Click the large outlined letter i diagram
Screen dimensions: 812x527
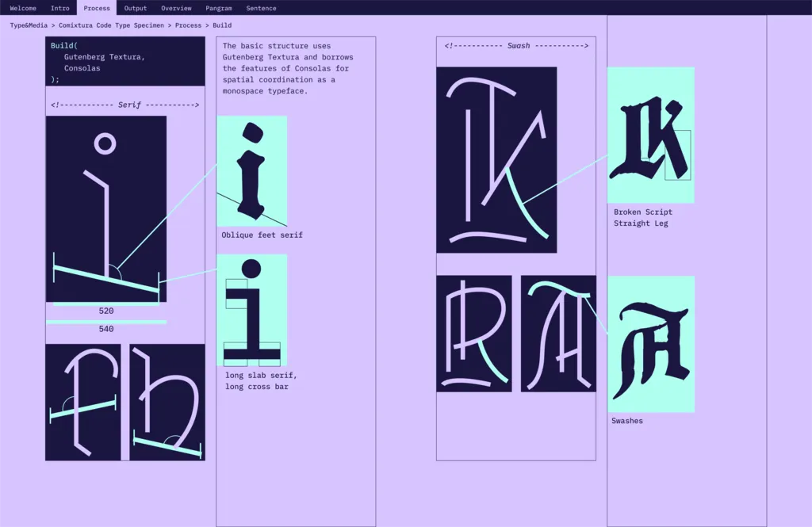click(105, 208)
